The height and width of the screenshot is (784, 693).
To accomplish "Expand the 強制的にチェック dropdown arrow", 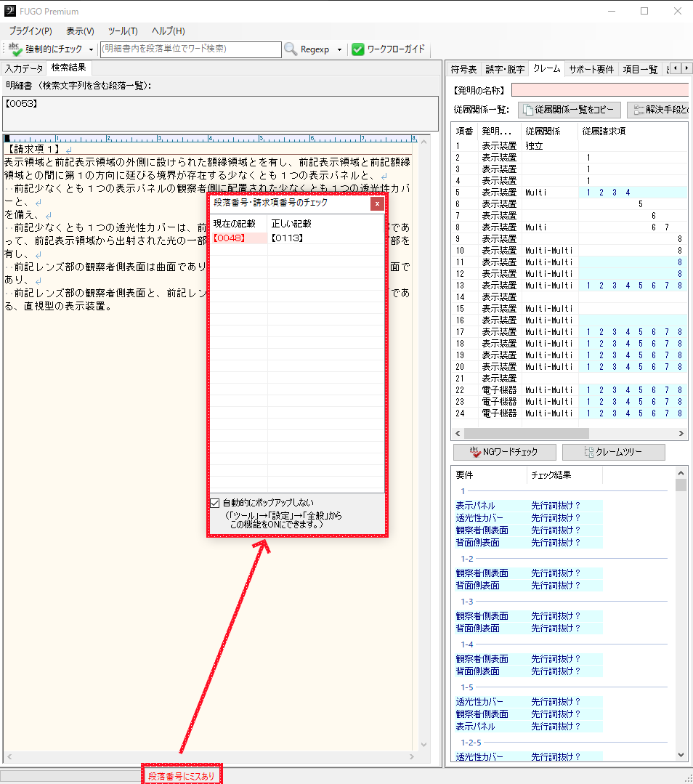I will coord(91,49).
